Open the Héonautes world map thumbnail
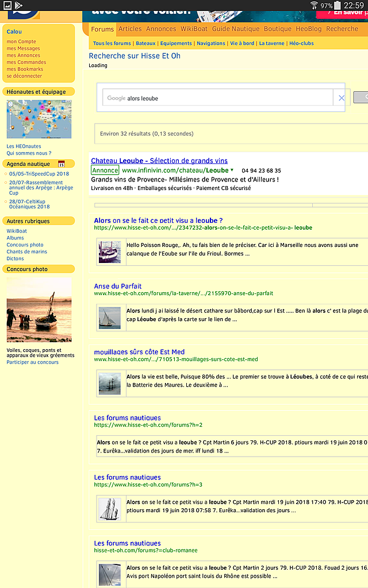This screenshot has width=368, height=588. (x=39, y=119)
